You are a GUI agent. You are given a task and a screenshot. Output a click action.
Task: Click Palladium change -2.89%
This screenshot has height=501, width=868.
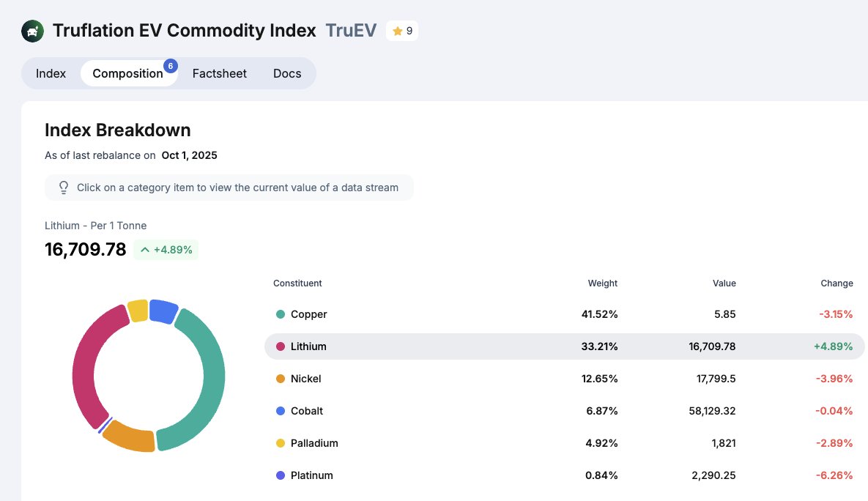834,443
